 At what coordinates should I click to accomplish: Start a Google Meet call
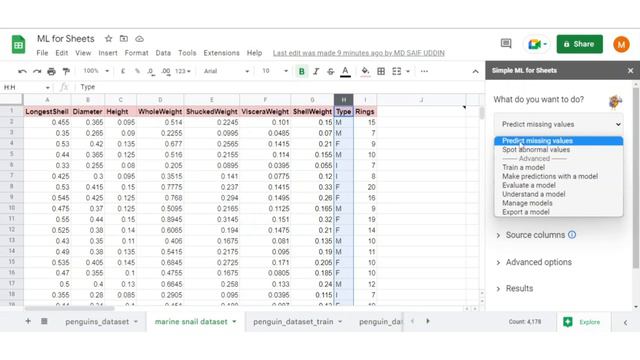click(537, 44)
